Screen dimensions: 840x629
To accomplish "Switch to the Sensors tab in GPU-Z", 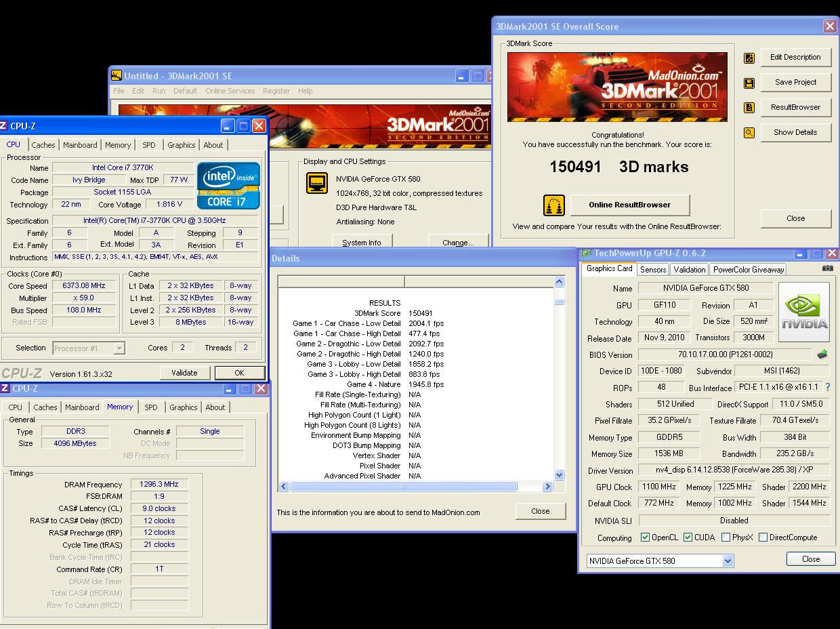I will pos(653,270).
